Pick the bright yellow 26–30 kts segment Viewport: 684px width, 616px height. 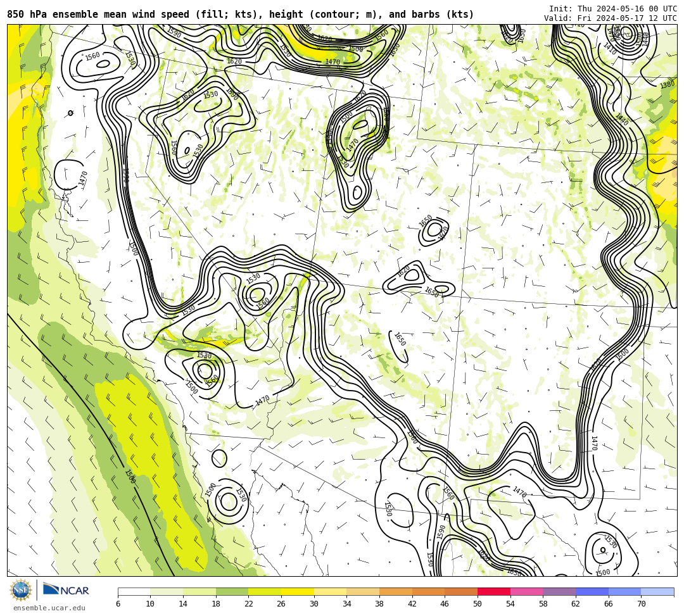tap(298, 591)
